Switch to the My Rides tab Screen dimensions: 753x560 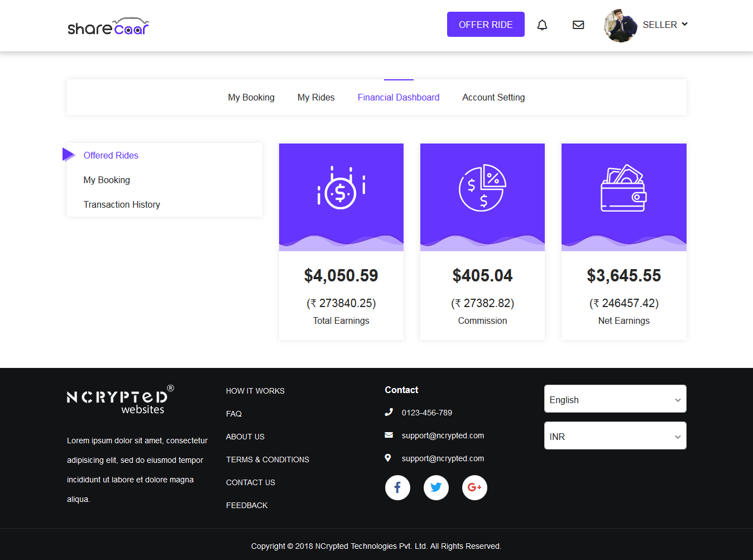(316, 97)
